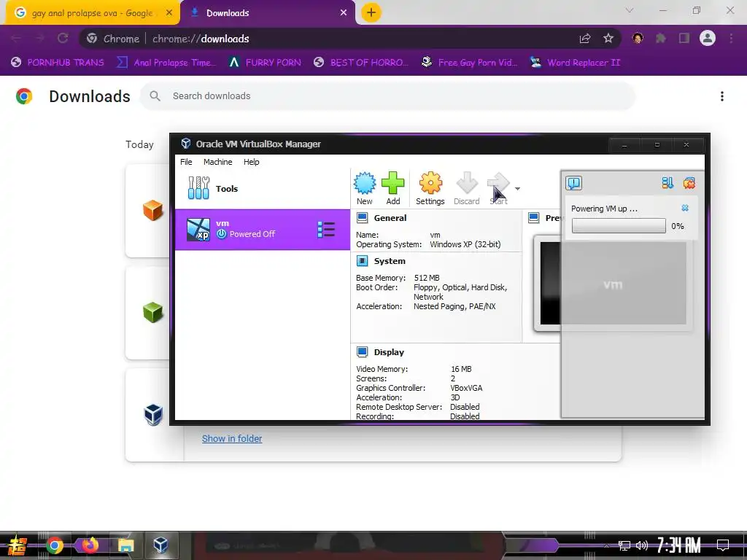747x560 pixels.
Task: Cancel the Powering VM up progress
Action: (685, 208)
